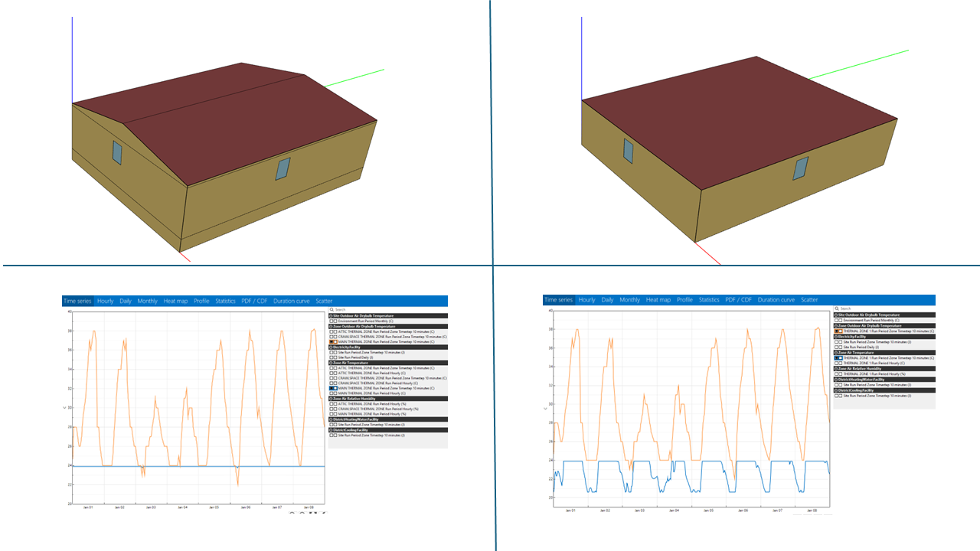Viewport: 980px width, 551px height.
Task: Collapse Site Outdoor Air Drybulb Temperature group, right panel
Action: click(836, 315)
